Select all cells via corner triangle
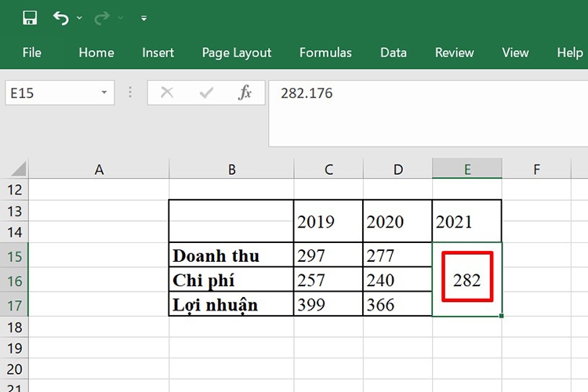 [18, 169]
